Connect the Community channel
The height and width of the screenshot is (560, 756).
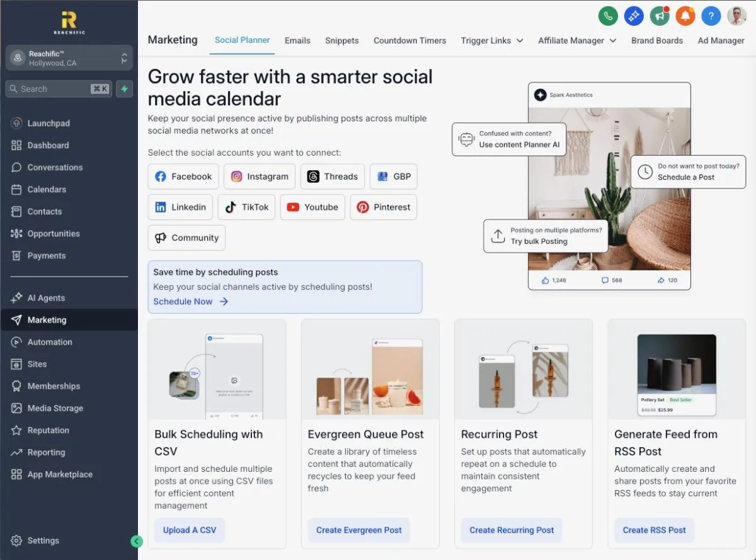186,237
